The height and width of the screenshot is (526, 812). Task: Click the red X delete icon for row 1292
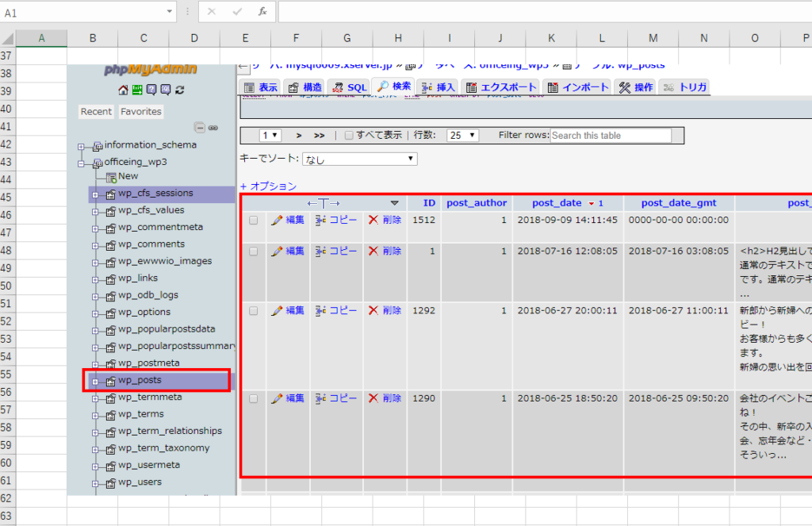[x=373, y=310]
